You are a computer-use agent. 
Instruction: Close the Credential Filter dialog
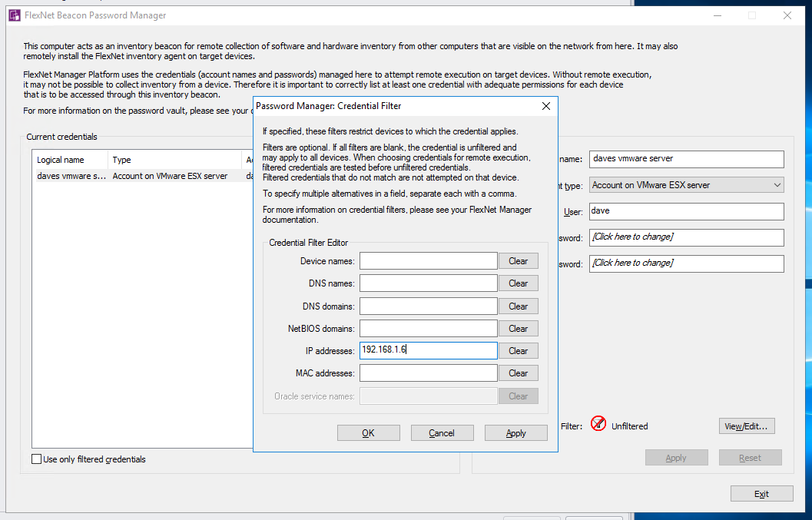tap(546, 106)
